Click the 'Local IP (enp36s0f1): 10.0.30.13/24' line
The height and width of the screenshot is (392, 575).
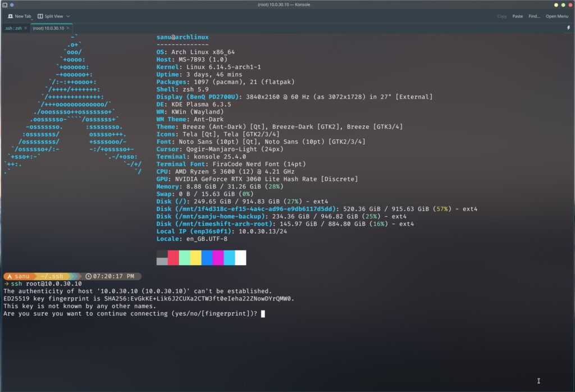coord(221,231)
